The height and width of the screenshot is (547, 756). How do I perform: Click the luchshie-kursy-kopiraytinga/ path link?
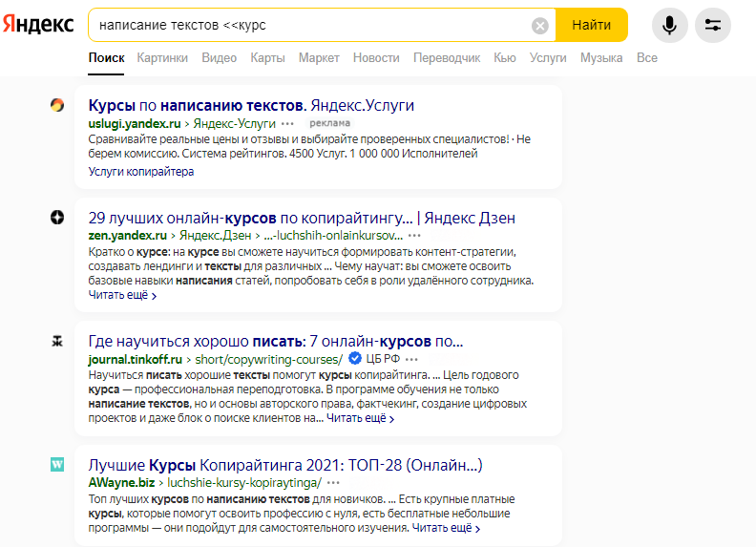(244, 482)
